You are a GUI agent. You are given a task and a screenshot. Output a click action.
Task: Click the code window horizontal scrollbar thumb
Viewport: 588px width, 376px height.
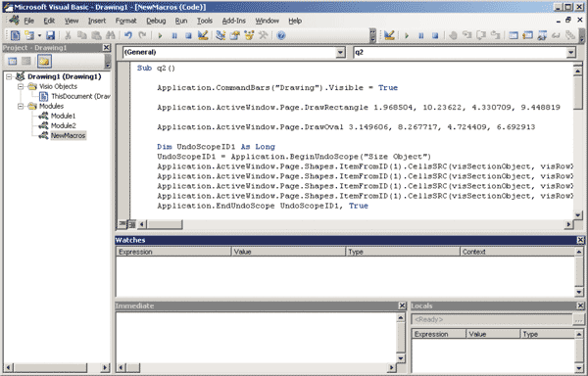pos(165,224)
